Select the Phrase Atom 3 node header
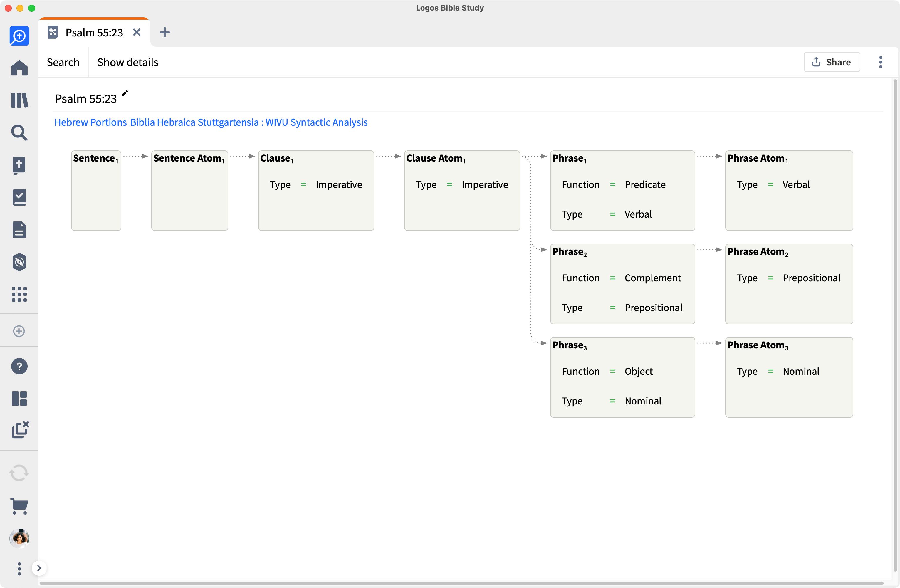The image size is (900, 588). (x=758, y=345)
